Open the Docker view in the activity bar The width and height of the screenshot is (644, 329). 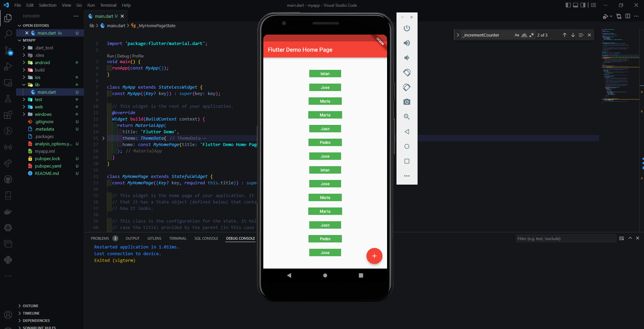[x=8, y=211]
